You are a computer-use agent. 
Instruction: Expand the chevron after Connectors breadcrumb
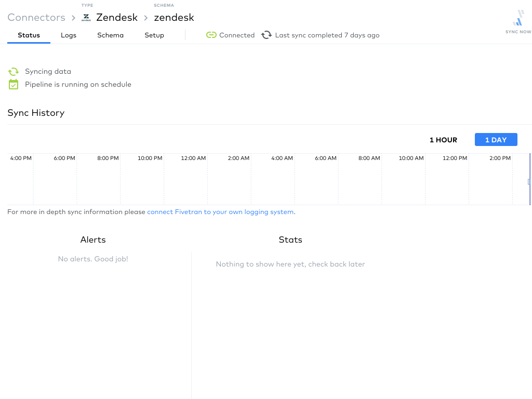point(73,17)
